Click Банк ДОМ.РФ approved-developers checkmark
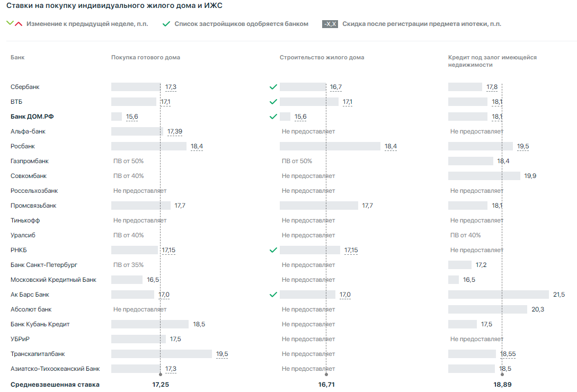Image resolution: width=577 pixels, height=392 pixels. [273, 117]
